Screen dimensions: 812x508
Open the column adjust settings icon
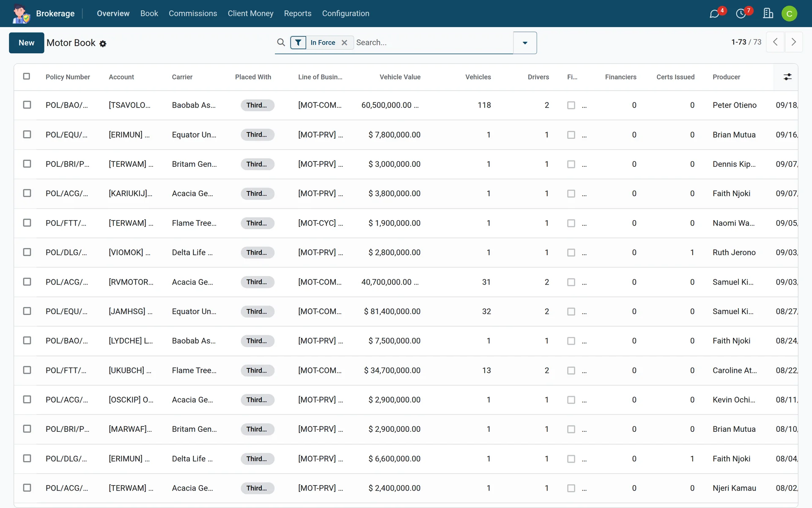coord(787,77)
